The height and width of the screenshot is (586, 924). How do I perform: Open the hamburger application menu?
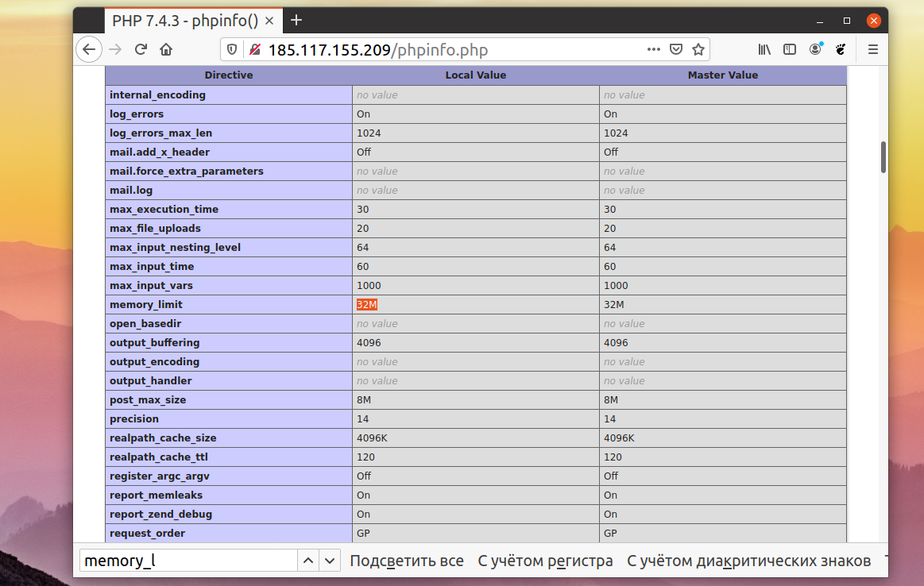(872, 49)
